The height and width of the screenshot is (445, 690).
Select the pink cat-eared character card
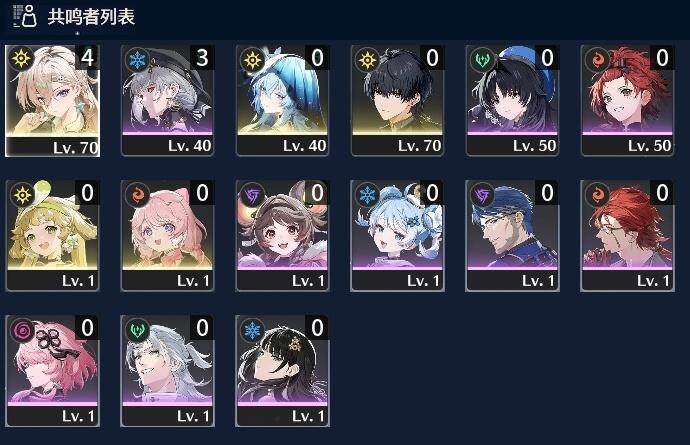(x=167, y=235)
